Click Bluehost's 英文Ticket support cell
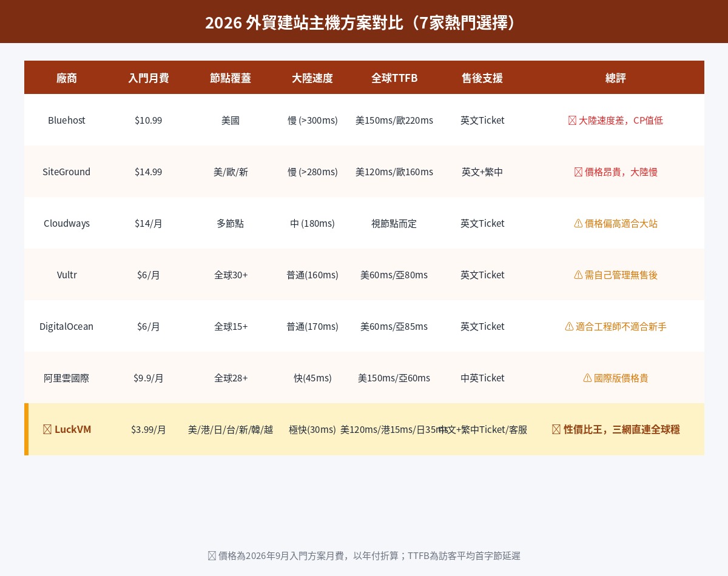The height and width of the screenshot is (576, 728). tap(482, 120)
